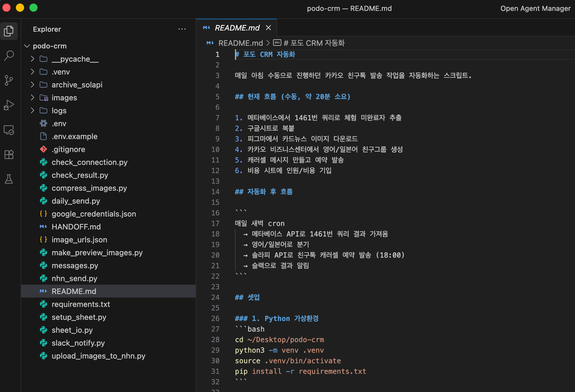
Task: Select the README.md editor tab
Action: [x=236, y=28]
